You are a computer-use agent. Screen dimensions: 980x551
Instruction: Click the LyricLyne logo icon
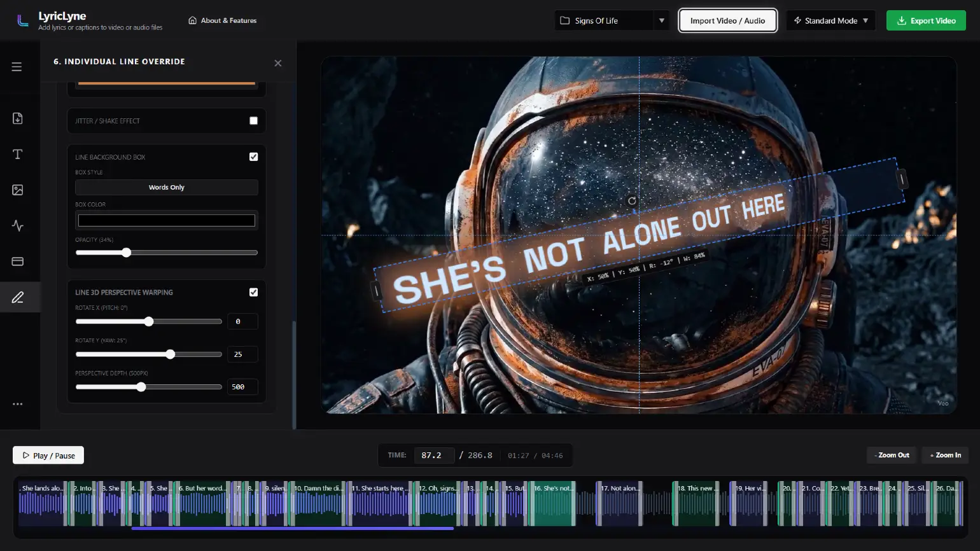pyautogui.click(x=23, y=21)
